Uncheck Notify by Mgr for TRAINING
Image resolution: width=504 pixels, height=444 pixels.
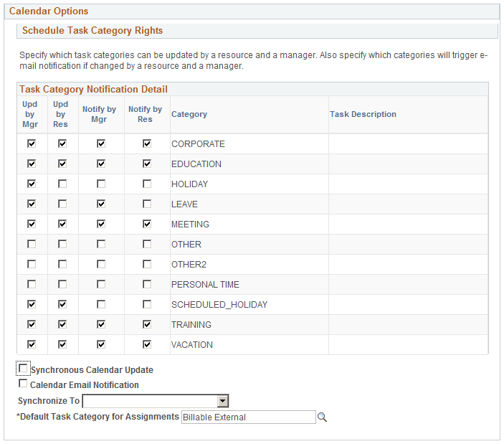click(101, 324)
